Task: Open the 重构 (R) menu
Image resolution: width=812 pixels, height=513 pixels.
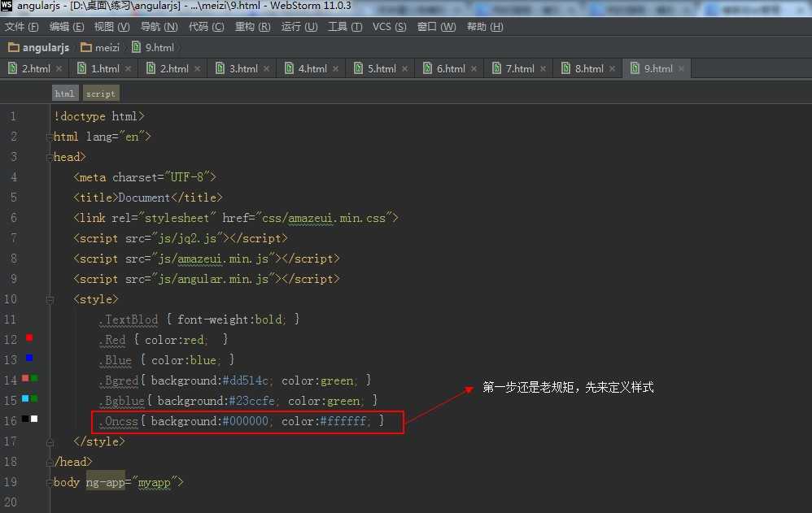Action: pos(253,27)
